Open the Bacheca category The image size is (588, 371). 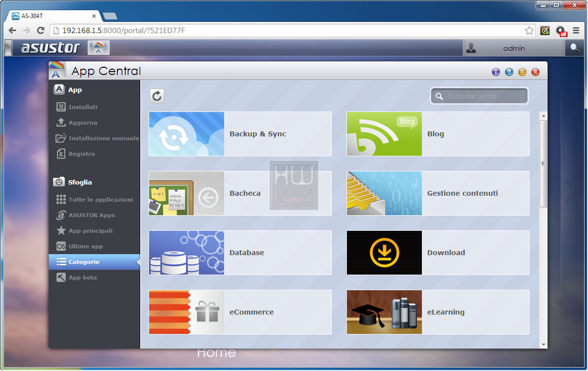point(240,193)
